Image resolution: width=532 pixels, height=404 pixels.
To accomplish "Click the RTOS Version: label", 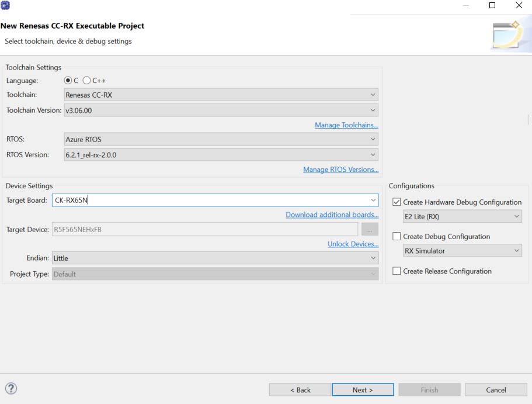I will click(27, 154).
